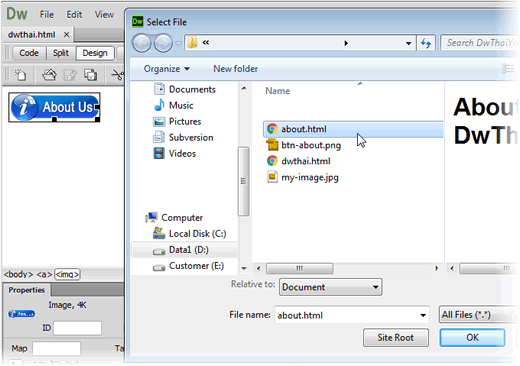The width and height of the screenshot is (520, 366).
Task: Click navigation pane scroll down arrow
Action: [244, 268]
